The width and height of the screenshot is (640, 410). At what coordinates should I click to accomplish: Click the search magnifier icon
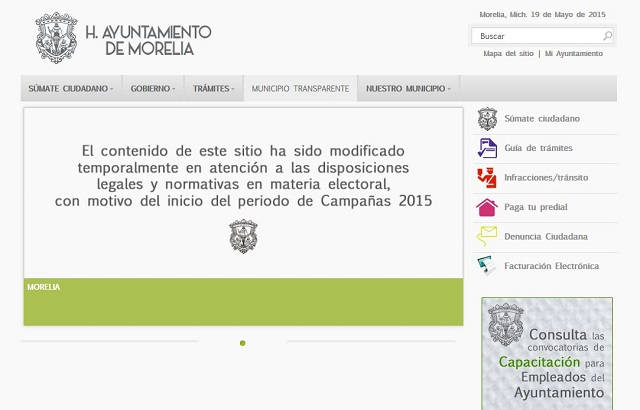point(607,36)
